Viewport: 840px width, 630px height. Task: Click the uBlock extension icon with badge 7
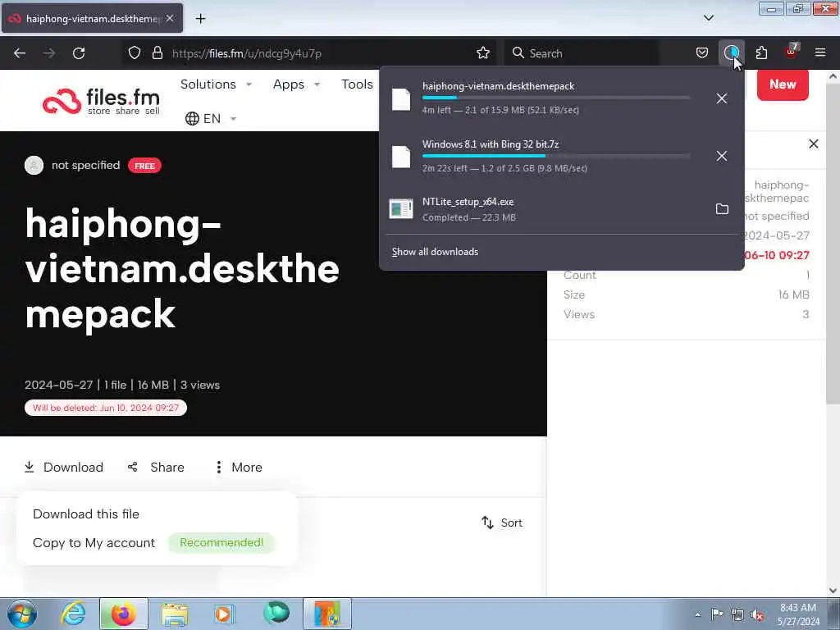792,52
